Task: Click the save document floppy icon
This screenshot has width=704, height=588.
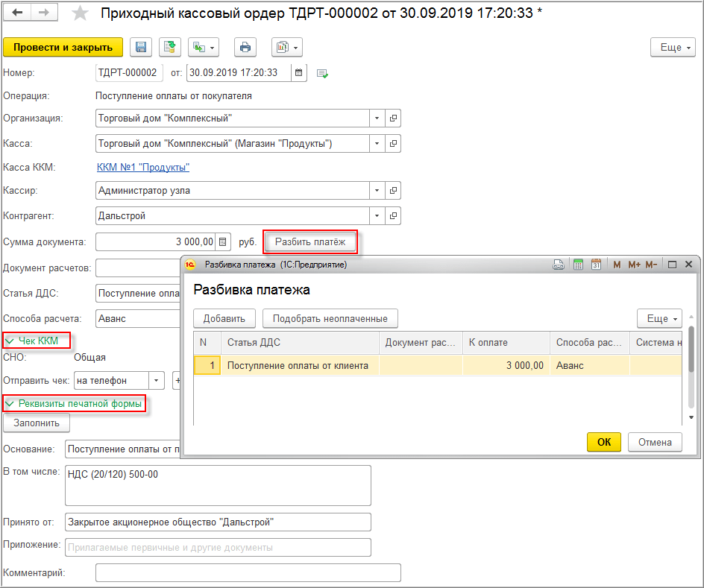Action: 140,47
